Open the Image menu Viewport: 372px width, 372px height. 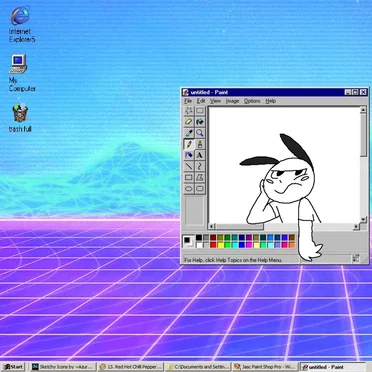232,101
